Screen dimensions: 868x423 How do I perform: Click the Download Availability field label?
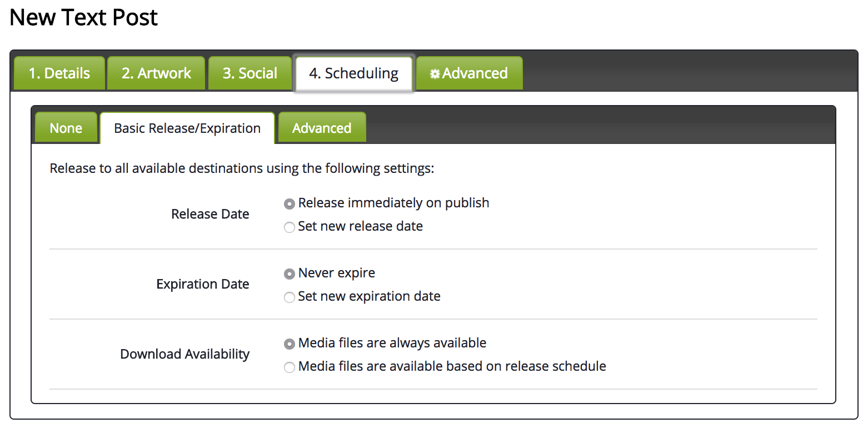185,354
